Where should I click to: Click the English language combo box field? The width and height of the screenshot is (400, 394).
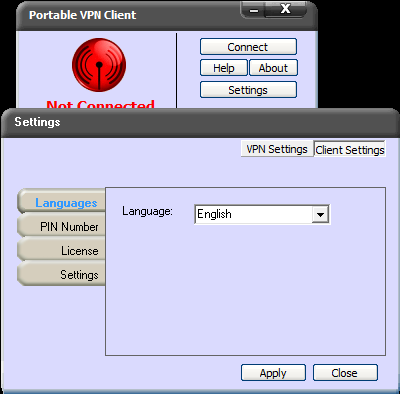point(262,214)
